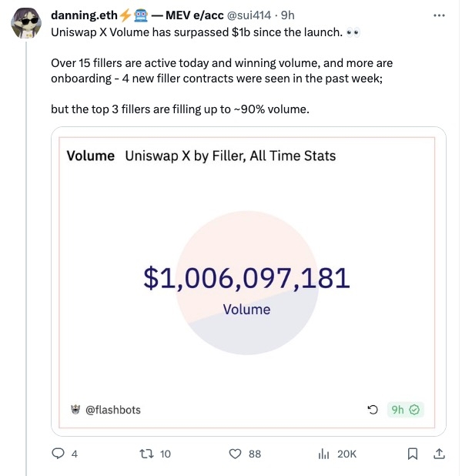
Task: Bookmark this tweet
Action: (x=413, y=454)
